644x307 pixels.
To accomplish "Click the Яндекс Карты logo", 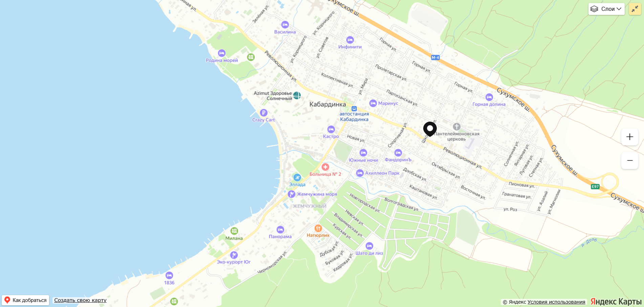I will [616, 302].
